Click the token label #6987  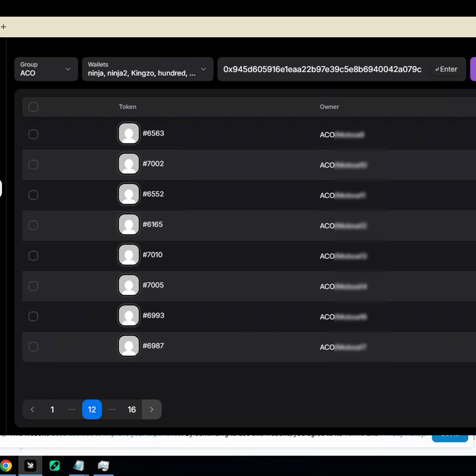(x=154, y=346)
